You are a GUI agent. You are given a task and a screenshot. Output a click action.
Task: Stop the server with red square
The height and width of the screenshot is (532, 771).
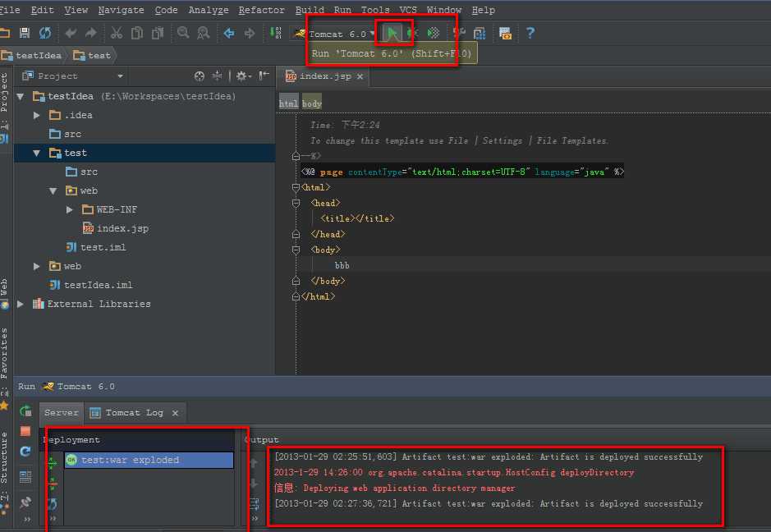pyautogui.click(x=25, y=431)
